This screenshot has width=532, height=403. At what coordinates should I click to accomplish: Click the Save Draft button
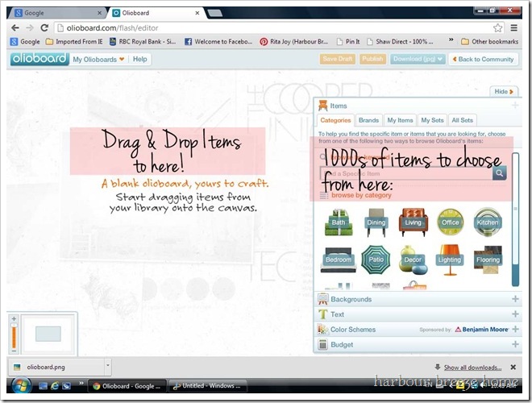337,59
